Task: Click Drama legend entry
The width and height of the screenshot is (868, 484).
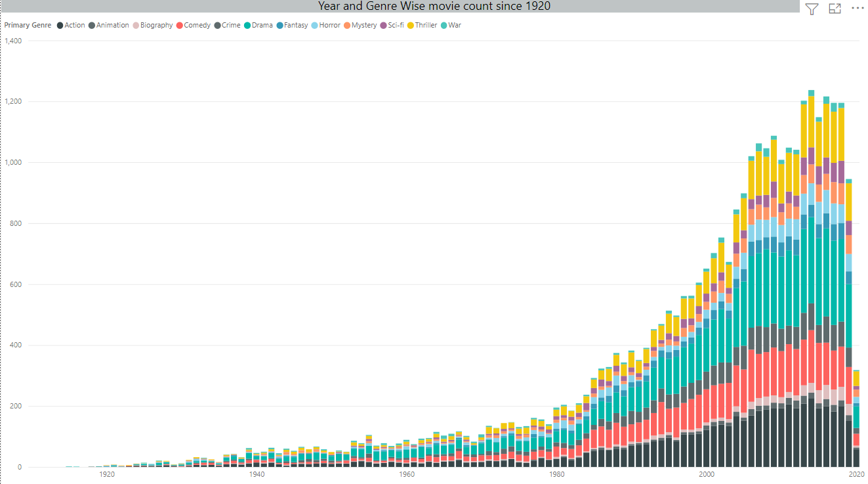Action: tap(258, 25)
